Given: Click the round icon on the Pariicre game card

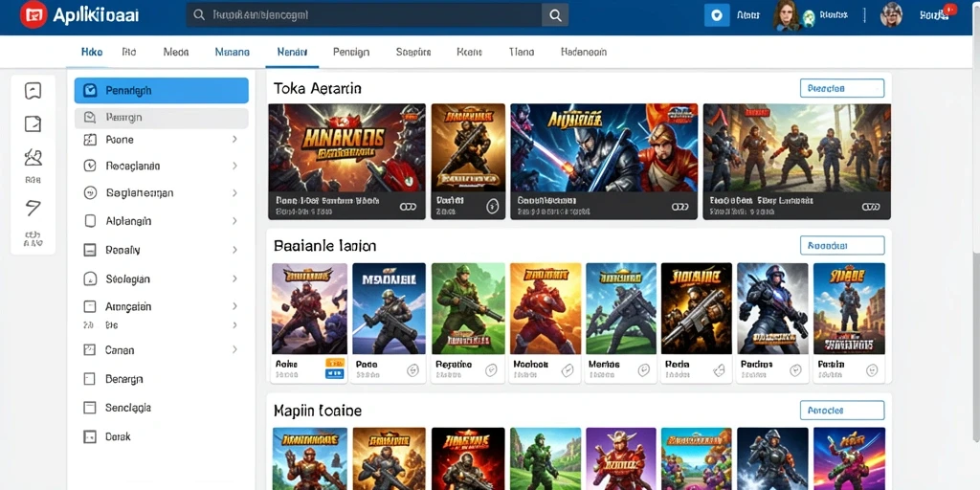Looking at the screenshot, I should [x=795, y=370].
